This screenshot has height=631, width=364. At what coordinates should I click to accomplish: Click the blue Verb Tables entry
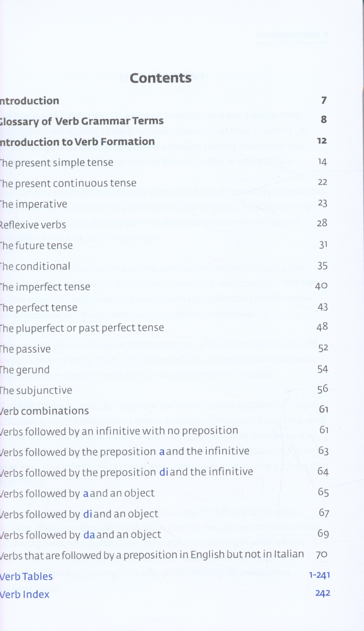(x=26, y=576)
